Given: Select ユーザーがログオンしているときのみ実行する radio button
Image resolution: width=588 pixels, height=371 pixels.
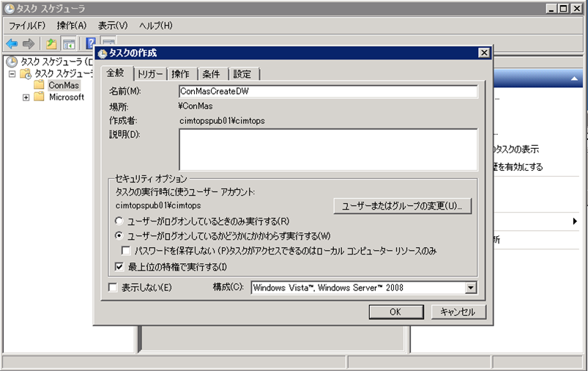Looking at the screenshot, I should click(120, 221).
